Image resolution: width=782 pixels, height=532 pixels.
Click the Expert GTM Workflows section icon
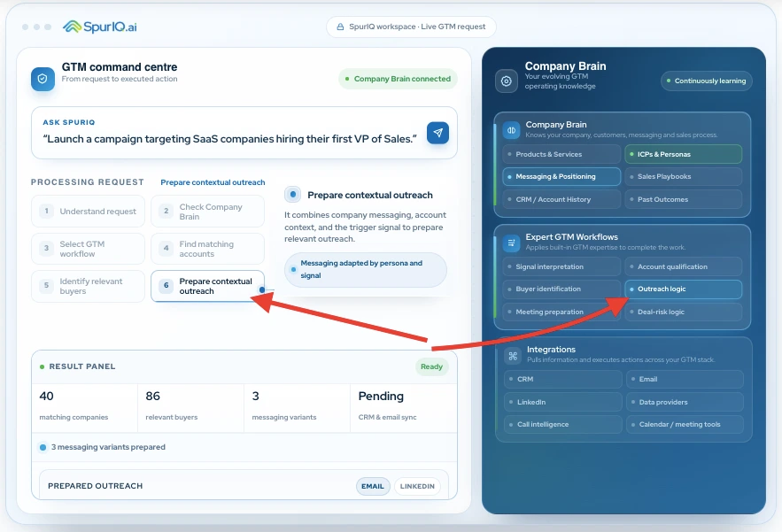click(511, 243)
